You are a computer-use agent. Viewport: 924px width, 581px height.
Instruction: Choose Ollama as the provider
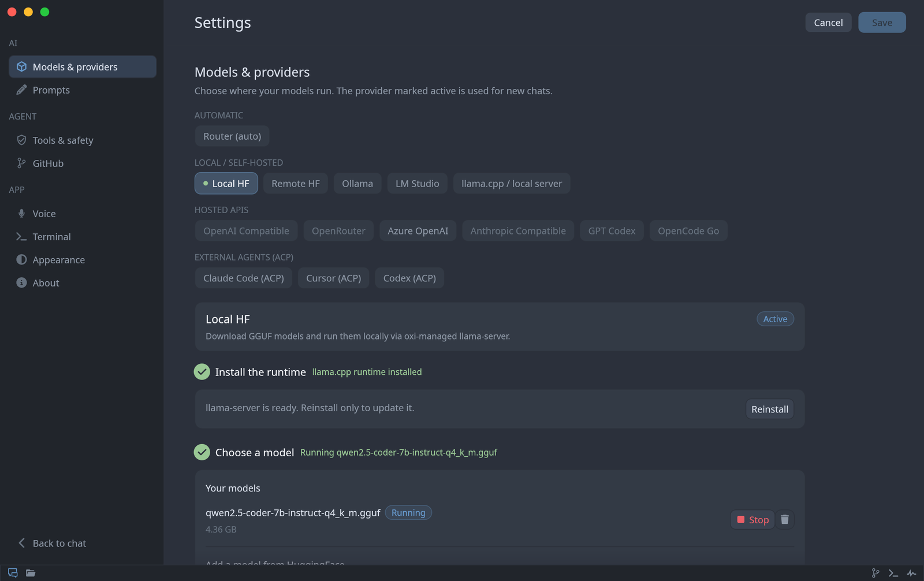click(x=357, y=184)
